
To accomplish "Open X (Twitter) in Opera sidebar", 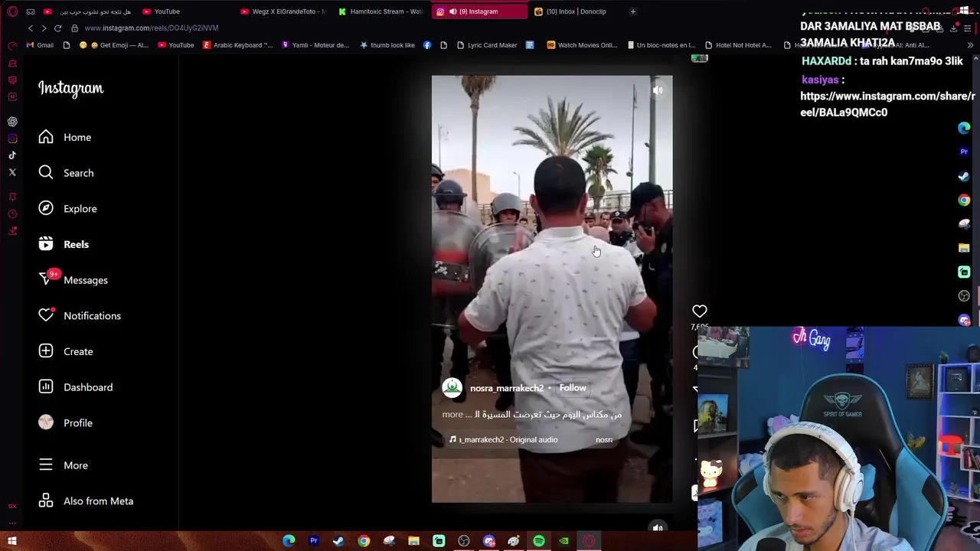I will click(12, 173).
